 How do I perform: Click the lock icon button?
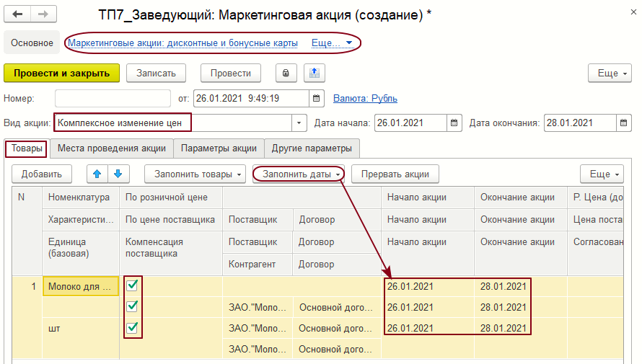click(x=286, y=74)
